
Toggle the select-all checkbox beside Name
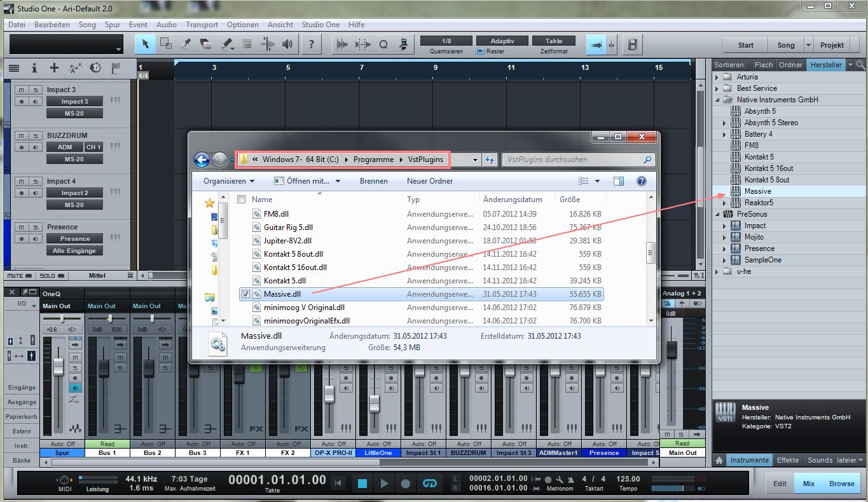pos(241,200)
